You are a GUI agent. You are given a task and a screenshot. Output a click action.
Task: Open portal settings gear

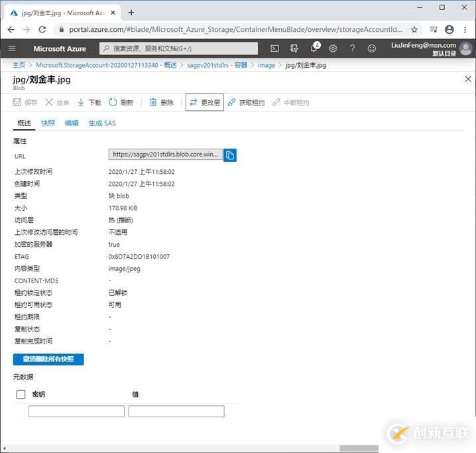[x=333, y=48]
